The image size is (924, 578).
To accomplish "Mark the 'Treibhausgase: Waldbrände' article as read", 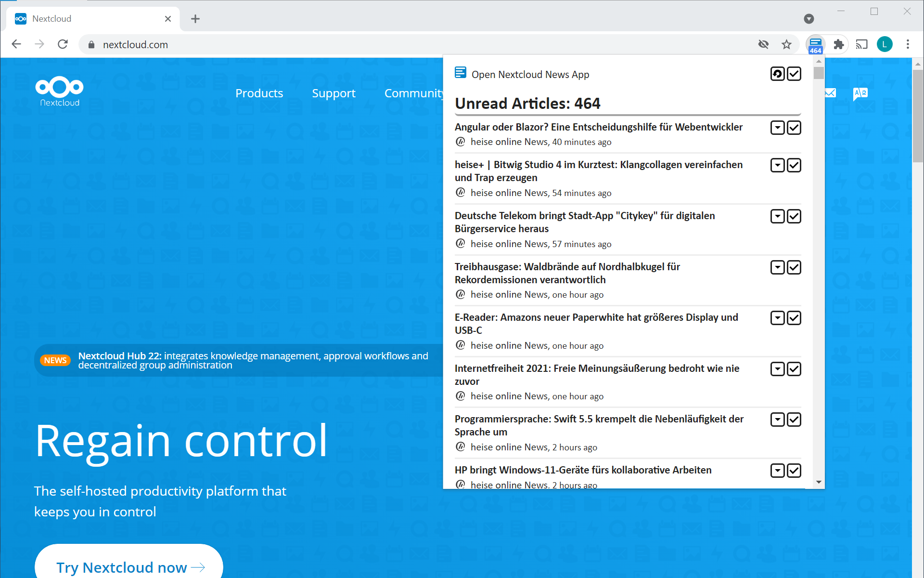I will pyautogui.click(x=794, y=267).
